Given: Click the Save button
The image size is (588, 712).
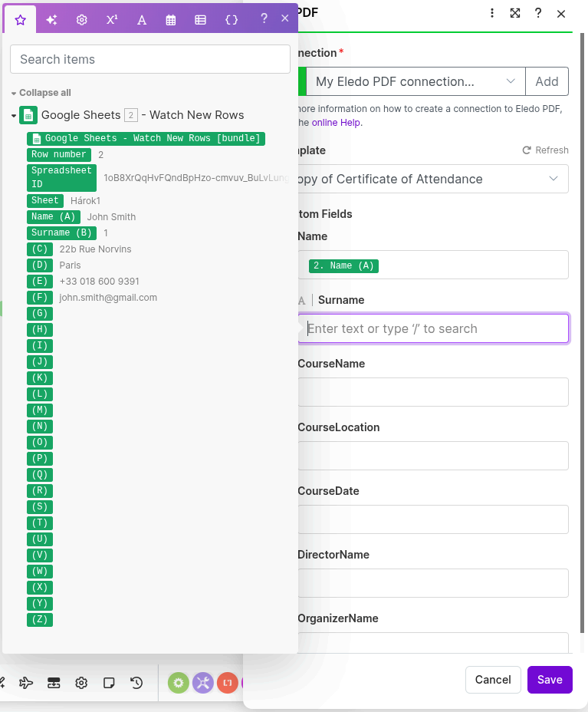Looking at the screenshot, I should point(549,680).
